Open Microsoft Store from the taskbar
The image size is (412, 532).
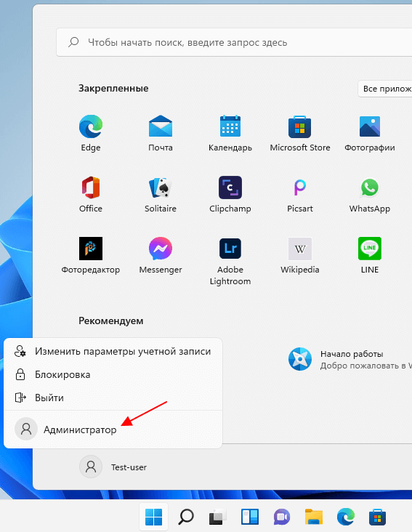click(x=377, y=517)
